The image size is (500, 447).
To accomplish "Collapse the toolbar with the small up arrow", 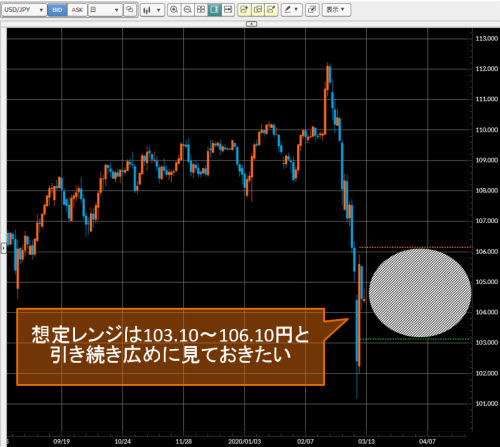I will [x=252, y=24].
